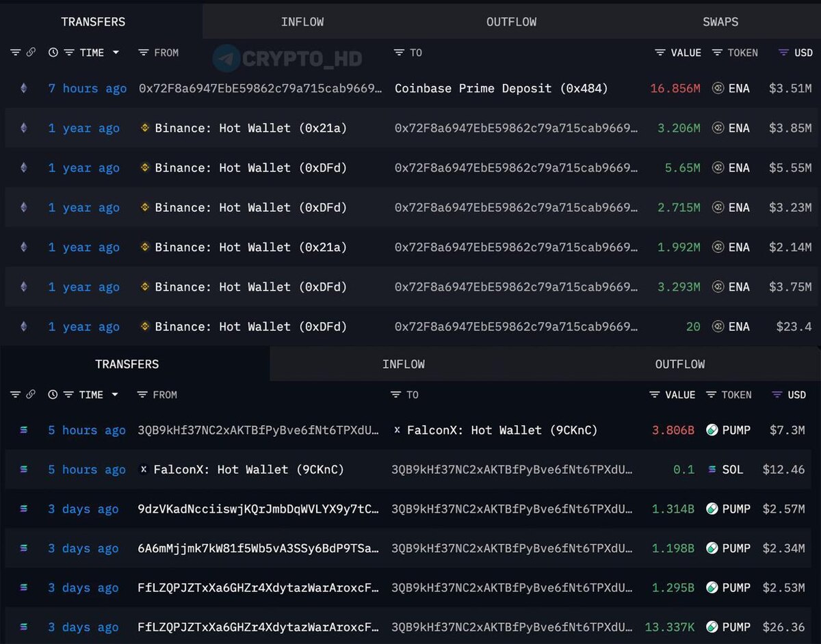This screenshot has height=644, width=821.
Task: Open recipient address 0x72F8a6947... in the 3.293M row
Action: (x=517, y=287)
